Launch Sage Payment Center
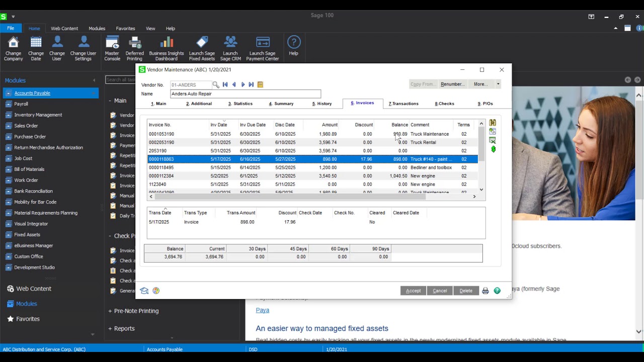The image size is (644, 362). pos(263,48)
